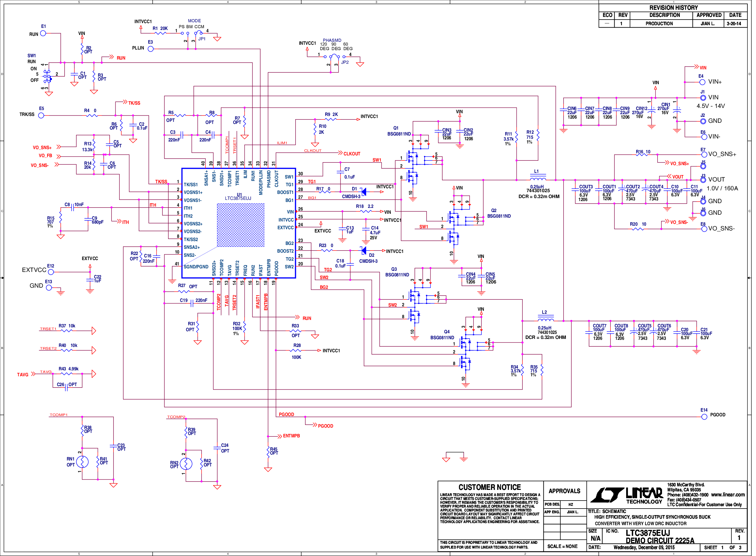Select the SW1 RUN on/off switch
The width and height of the screenshot is (756, 556).
pyautogui.click(x=47, y=76)
